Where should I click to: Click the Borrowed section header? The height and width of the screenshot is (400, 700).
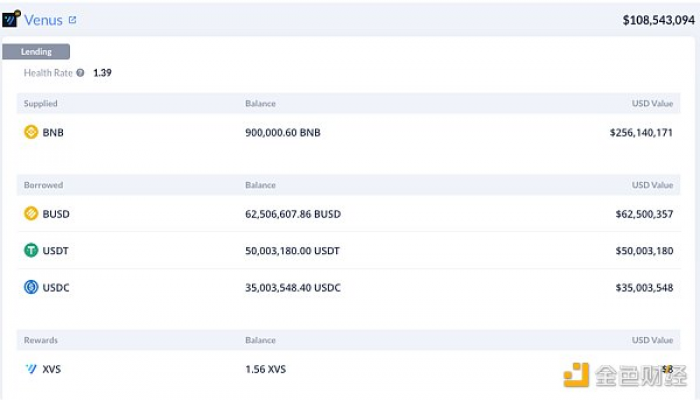[43, 185]
